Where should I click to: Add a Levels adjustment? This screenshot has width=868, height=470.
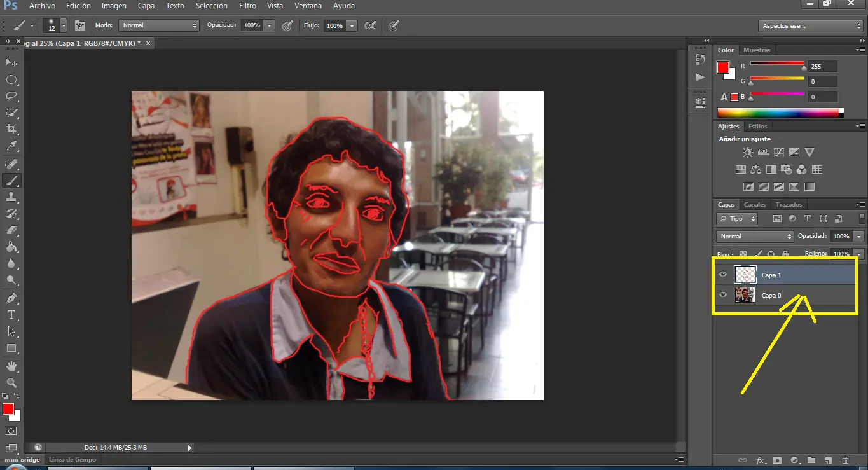pos(764,153)
